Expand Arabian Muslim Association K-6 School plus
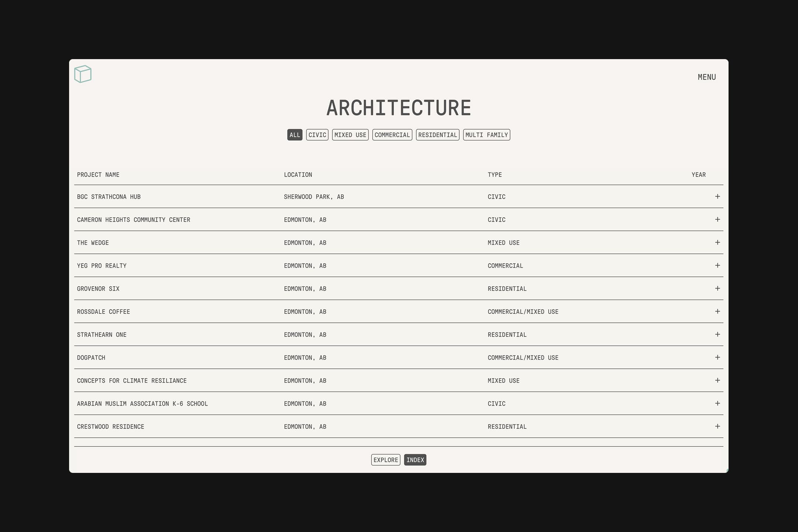The image size is (798, 532). [x=717, y=403]
